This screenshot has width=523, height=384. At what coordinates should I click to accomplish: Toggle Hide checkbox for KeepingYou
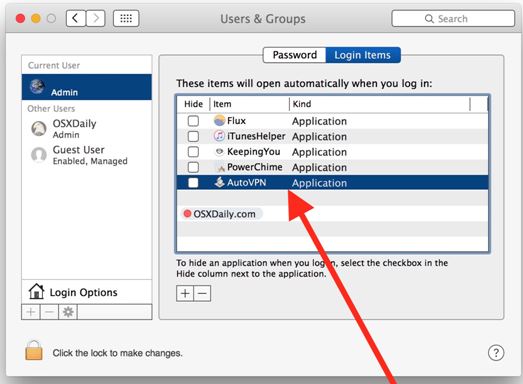coord(193,151)
